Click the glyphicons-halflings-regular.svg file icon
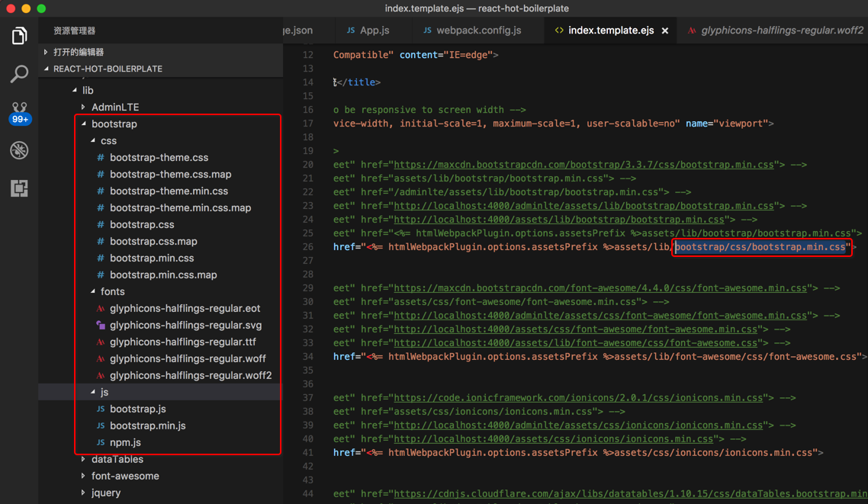Viewport: 868px width, 504px height. [100, 326]
